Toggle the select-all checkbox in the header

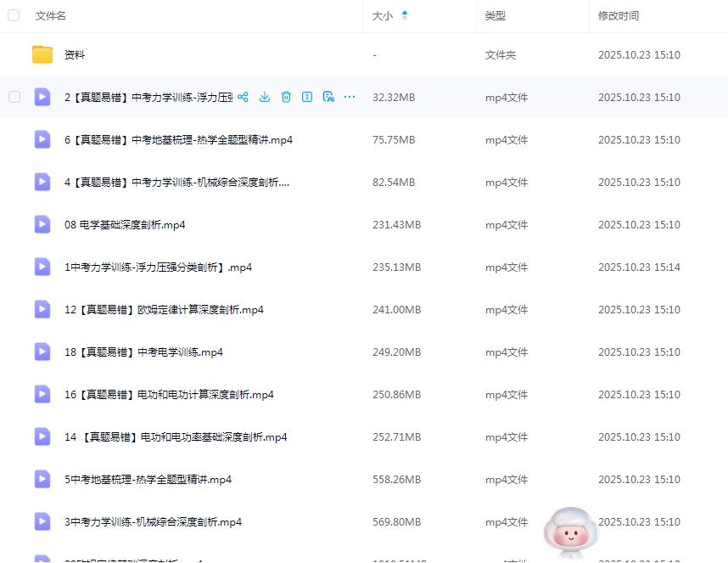(x=14, y=15)
